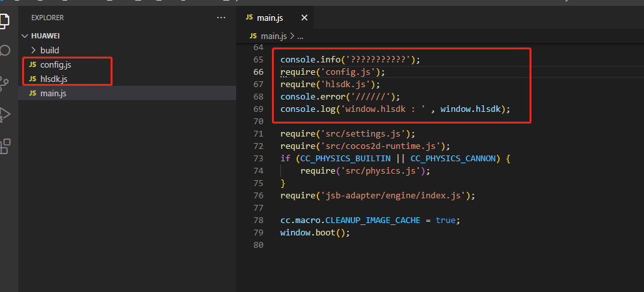This screenshot has height=292, width=644.
Task: Select the main.js editor tab
Action: pos(275,18)
